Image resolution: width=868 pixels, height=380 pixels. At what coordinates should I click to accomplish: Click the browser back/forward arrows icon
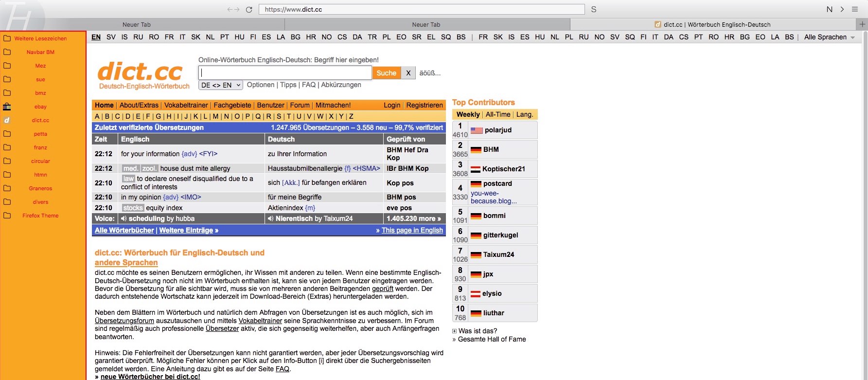click(x=233, y=9)
